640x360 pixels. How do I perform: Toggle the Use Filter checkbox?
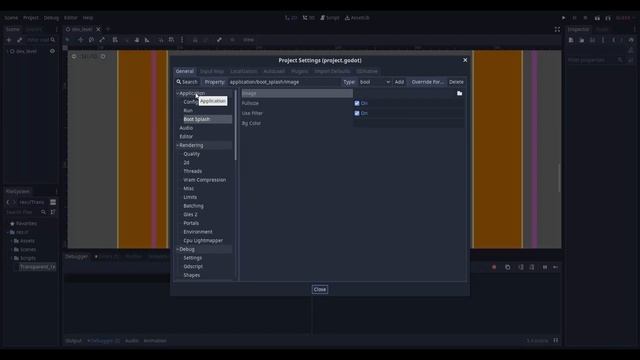point(357,113)
